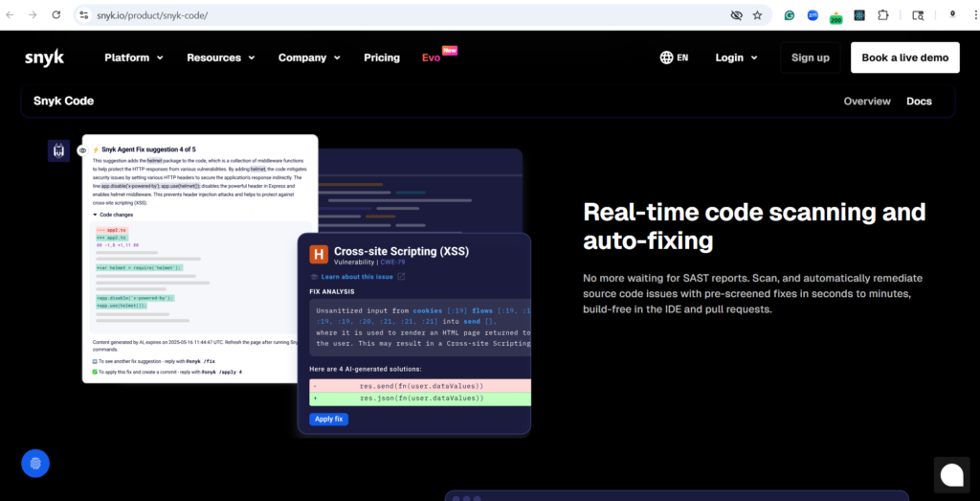980x501 pixels.
Task: Open the Grammarly browser extension
Action: point(790,15)
